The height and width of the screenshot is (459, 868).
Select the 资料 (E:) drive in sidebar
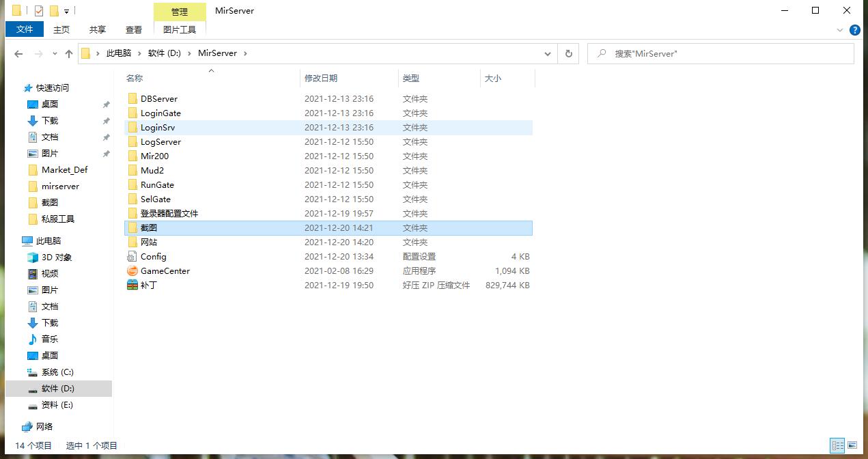pos(57,405)
